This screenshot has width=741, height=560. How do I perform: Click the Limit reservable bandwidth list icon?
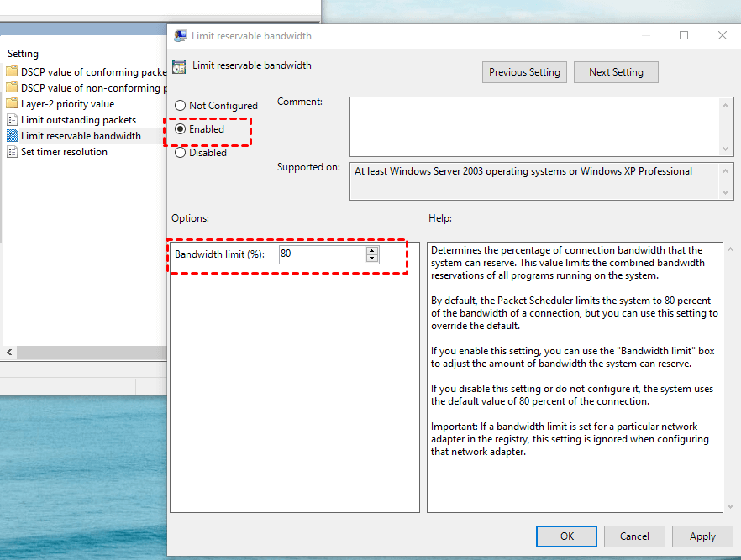tap(13, 136)
